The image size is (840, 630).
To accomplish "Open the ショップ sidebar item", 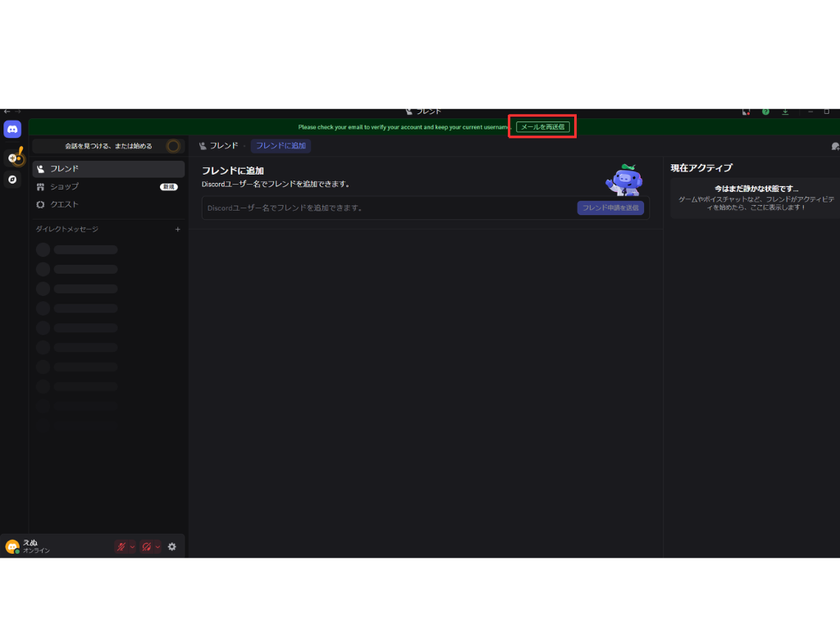I will (108, 187).
